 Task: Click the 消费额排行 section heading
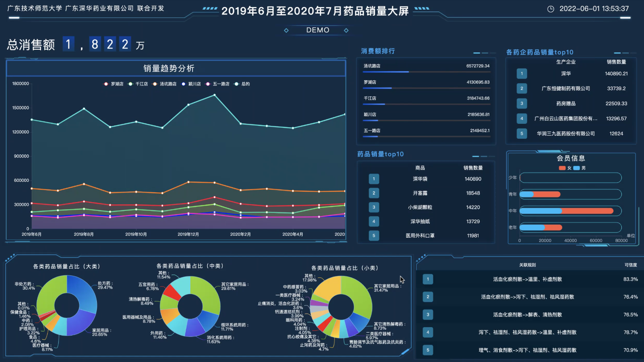point(378,51)
